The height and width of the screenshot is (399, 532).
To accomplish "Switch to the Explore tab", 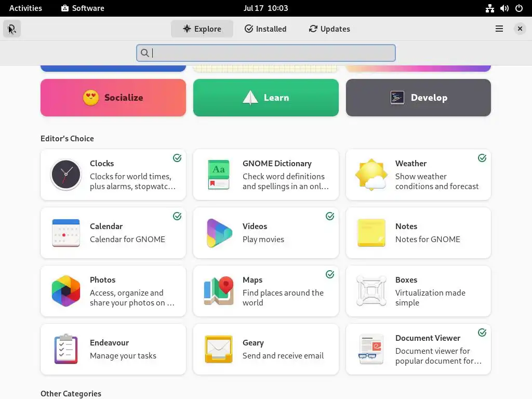I will point(202,29).
